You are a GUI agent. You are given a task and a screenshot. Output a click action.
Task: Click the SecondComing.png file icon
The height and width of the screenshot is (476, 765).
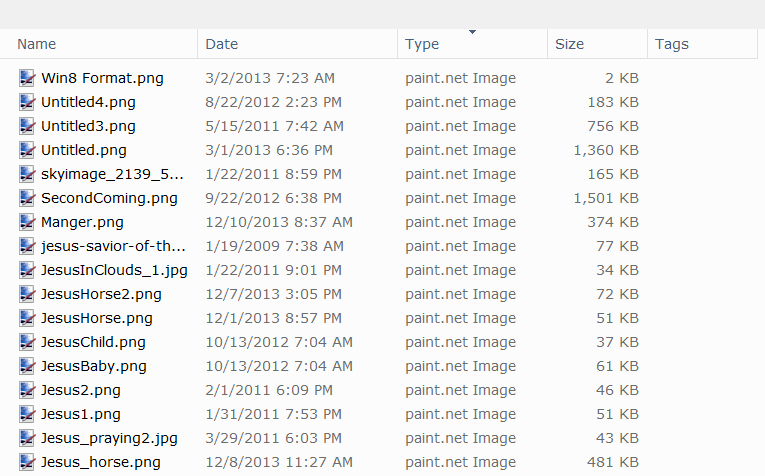point(27,198)
